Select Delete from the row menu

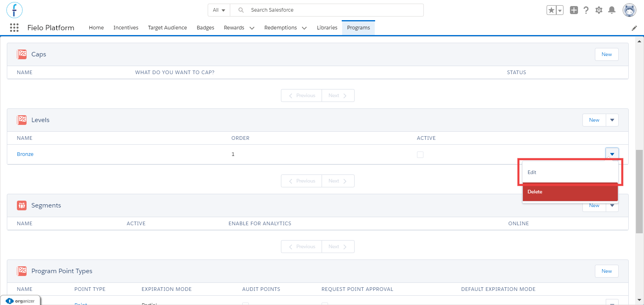570,192
